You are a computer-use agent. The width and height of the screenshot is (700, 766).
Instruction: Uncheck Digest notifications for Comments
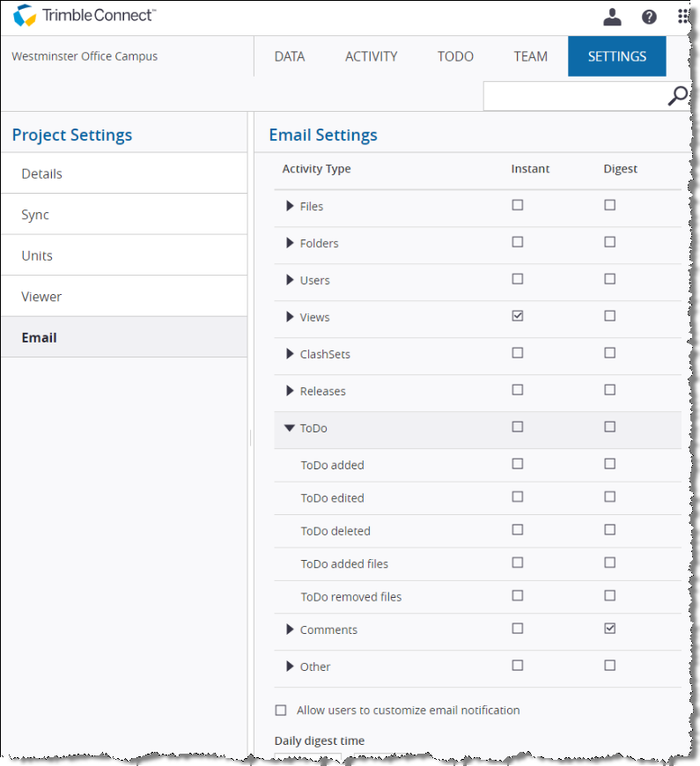tap(609, 629)
